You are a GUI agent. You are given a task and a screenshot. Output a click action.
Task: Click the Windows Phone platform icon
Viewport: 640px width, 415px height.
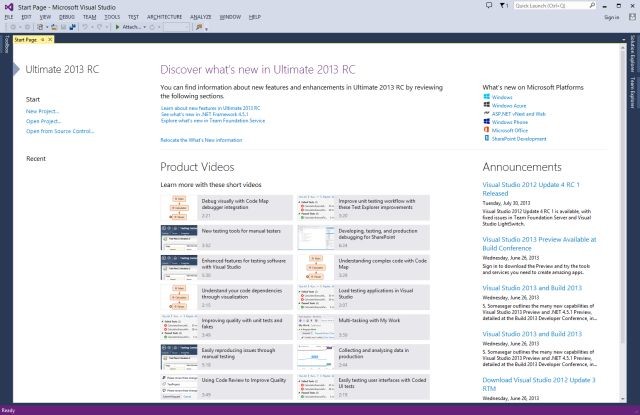pos(487,122)
